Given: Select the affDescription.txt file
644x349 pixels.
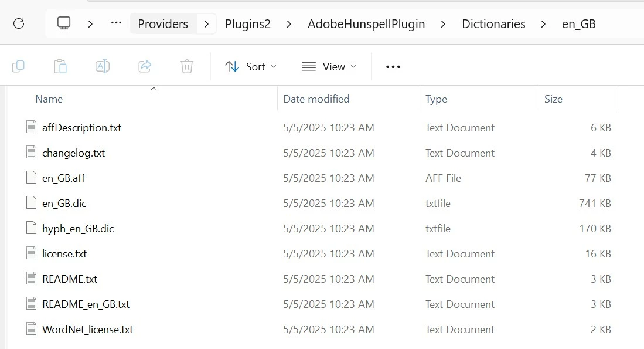Looking at the screenshot, I should (81, 128).
